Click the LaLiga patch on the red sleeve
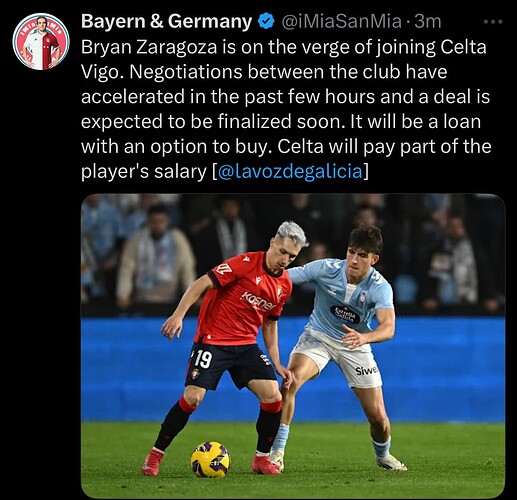Viewport: 517px width, 500px height. point(222,269)
